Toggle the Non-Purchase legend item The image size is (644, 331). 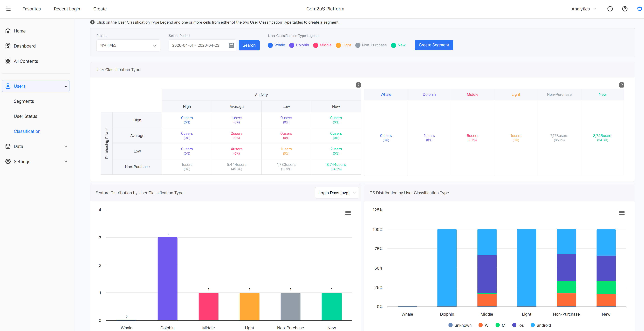pos(371,45)
